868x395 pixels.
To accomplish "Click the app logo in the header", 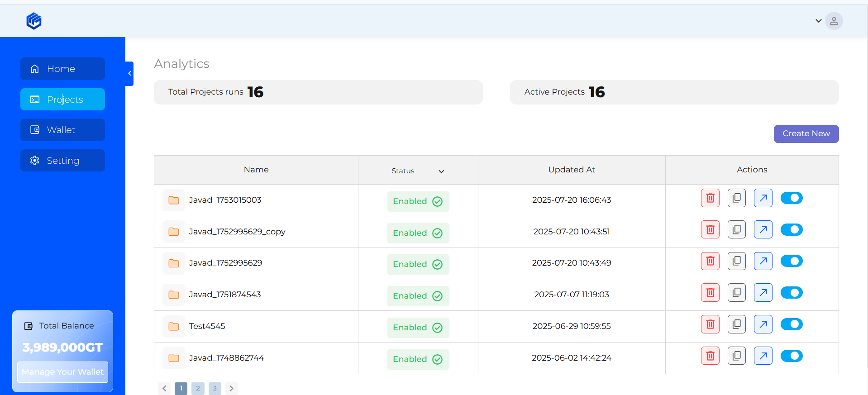I will pyautogui.click(x=34, y=21).
